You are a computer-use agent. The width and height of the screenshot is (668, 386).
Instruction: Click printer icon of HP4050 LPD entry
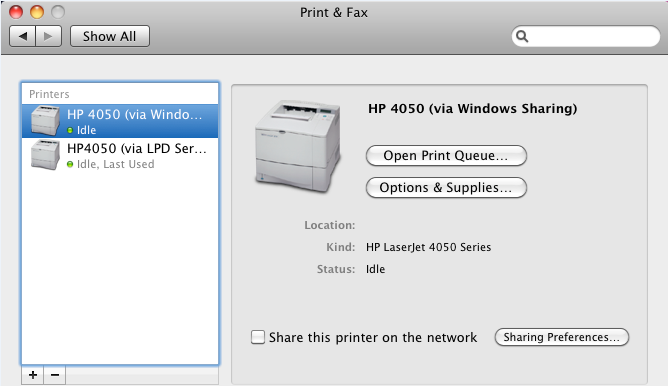tap(45, 155)
